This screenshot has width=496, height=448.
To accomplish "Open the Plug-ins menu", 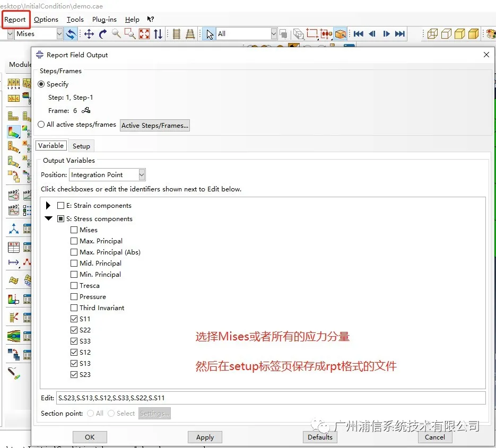I will pos(105,20).
